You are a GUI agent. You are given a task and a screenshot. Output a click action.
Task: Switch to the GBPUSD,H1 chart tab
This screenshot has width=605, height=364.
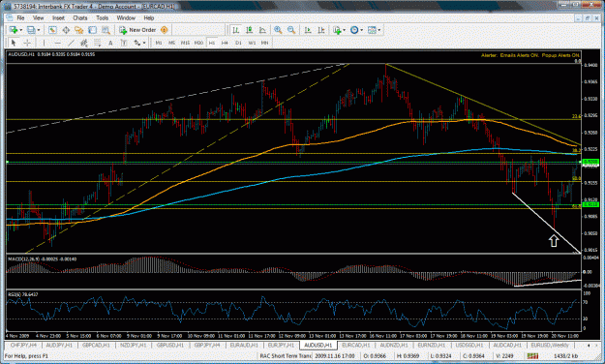pyautogui.click(x=170, y=345)
